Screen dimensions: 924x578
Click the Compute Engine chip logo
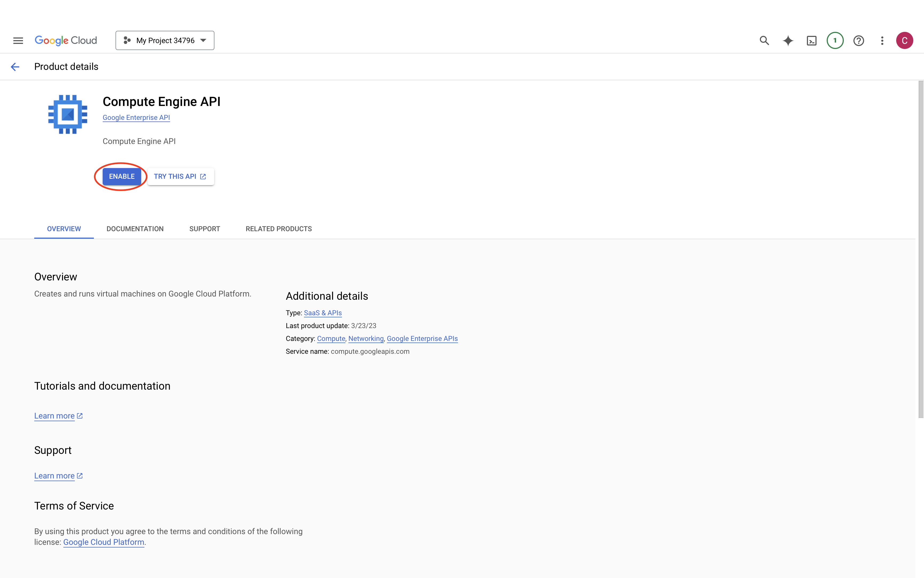coord(68,114)
